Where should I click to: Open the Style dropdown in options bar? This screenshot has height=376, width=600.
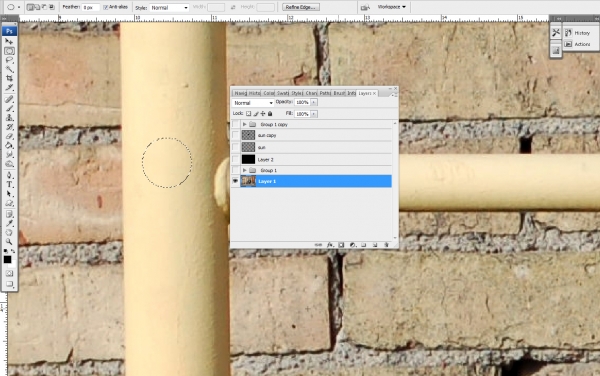click(x=169, y=8)
